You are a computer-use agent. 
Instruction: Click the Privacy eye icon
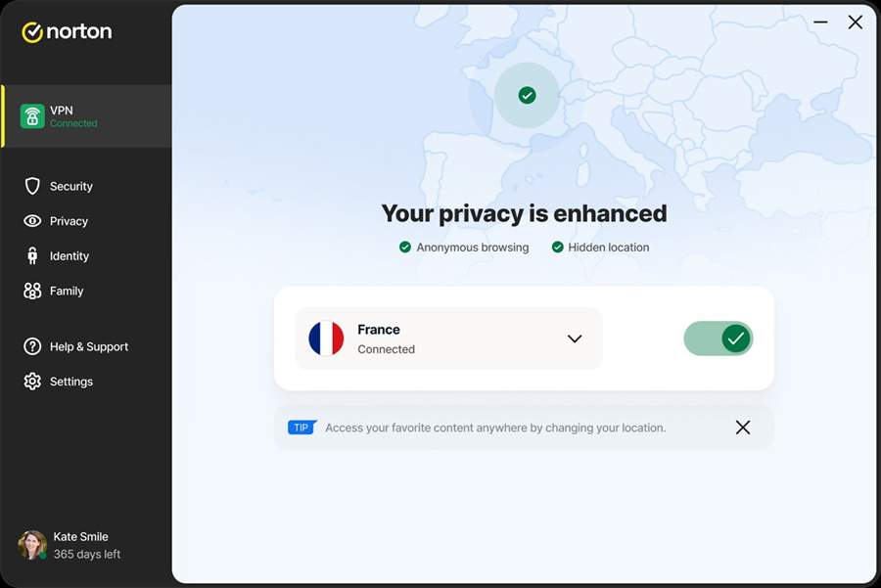click(x=32, y=221)
